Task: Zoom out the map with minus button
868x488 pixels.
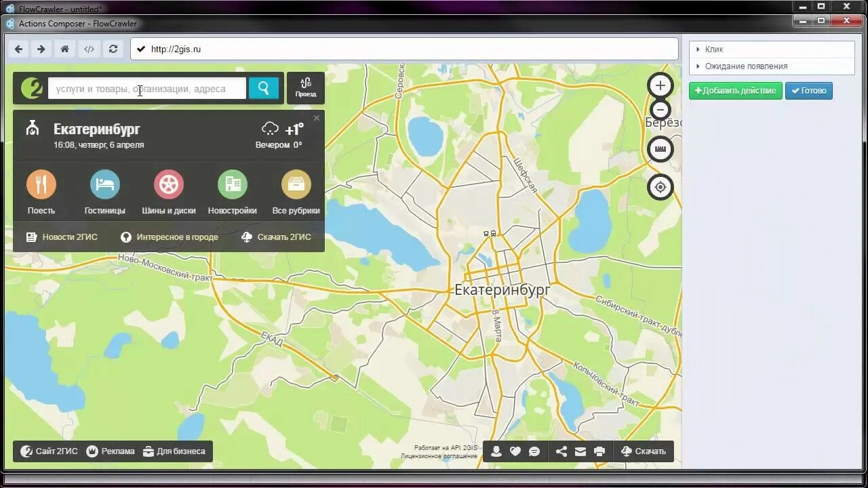Action: click(660, 110)
